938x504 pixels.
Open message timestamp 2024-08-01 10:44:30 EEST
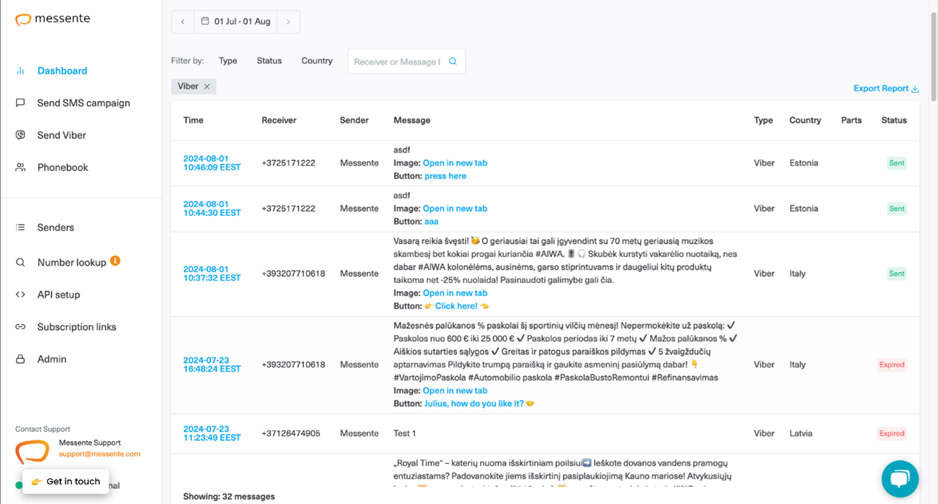point(212,208)
